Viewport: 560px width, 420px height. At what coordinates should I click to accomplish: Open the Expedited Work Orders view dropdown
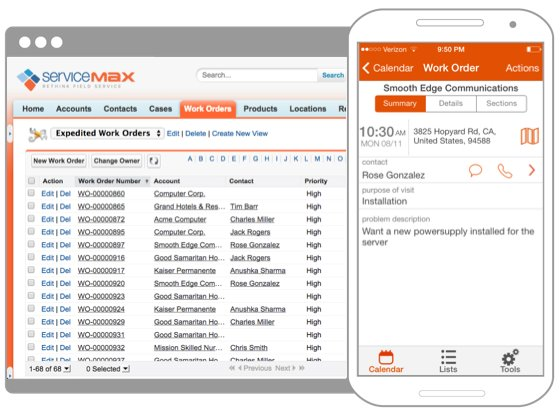tap(108, 133)
